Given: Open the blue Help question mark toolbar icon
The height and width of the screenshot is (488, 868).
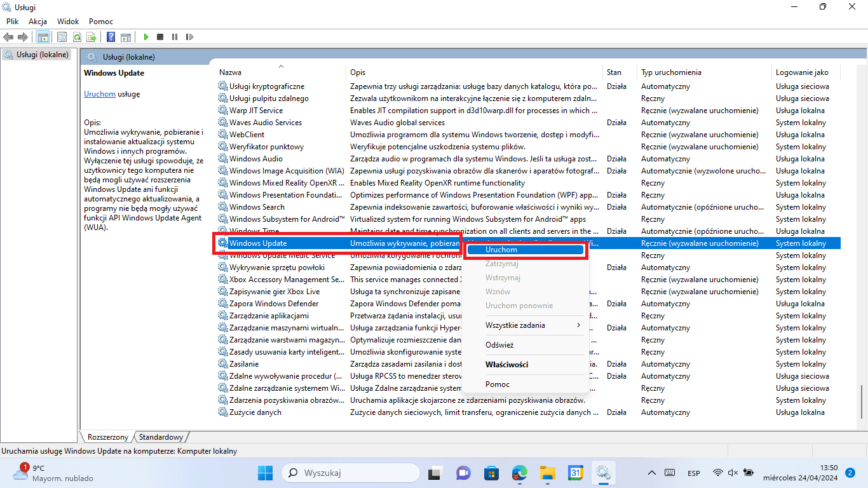Looking at the screenshot, I should 111,37.
